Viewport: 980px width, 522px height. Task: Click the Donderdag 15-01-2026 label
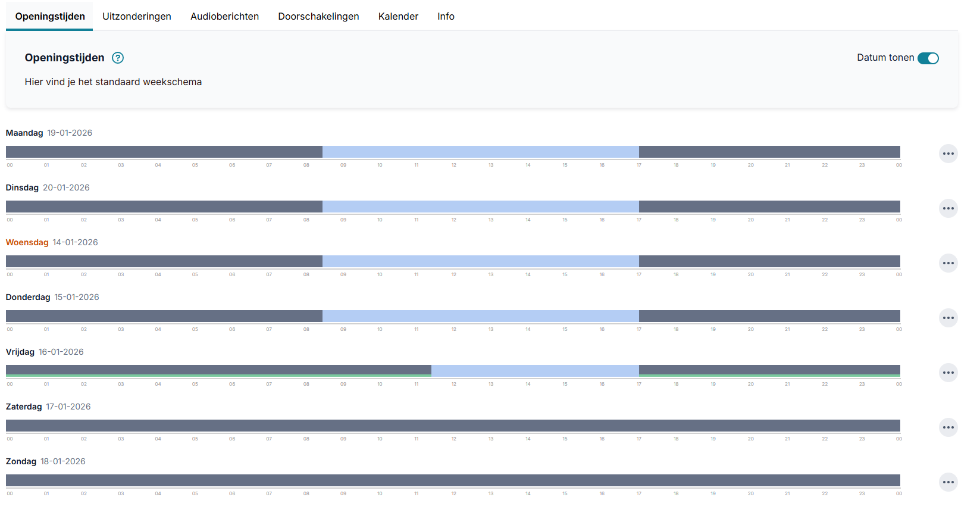coord(52,297)
